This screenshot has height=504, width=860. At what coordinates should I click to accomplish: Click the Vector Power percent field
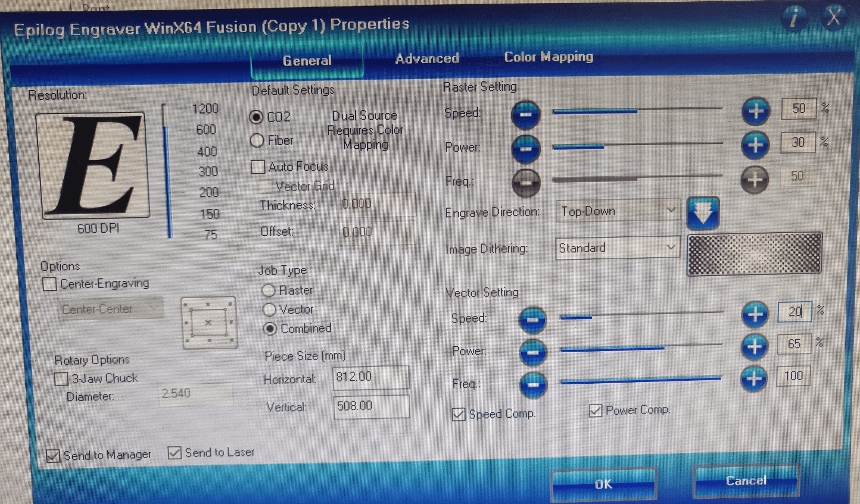point(794,344)
